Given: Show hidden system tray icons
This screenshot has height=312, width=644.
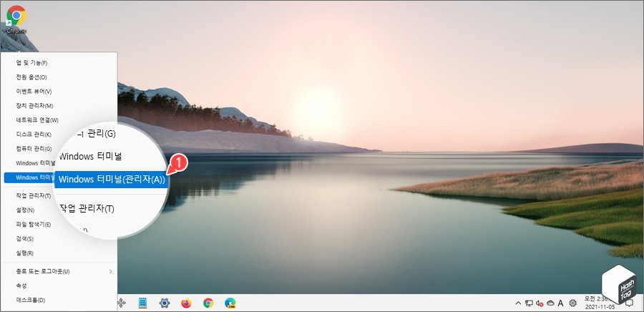Looking at the screenshot, I should [518, 303].
